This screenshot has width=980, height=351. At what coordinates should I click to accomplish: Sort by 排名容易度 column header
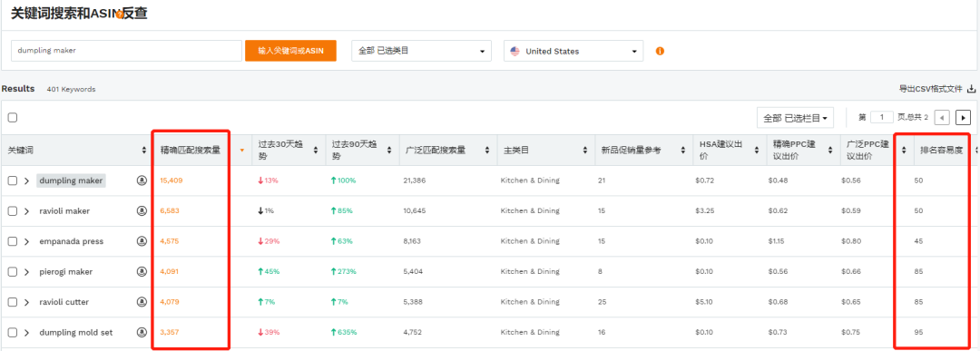941,151
